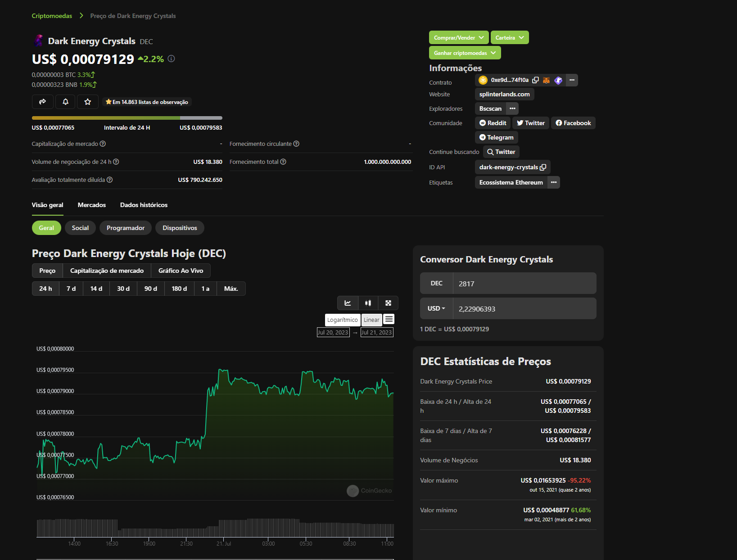Click help icon next to Capitalização de mercado
Image resolution: width=737 pixels, height=560 pixels.
[x=103, y=144]
